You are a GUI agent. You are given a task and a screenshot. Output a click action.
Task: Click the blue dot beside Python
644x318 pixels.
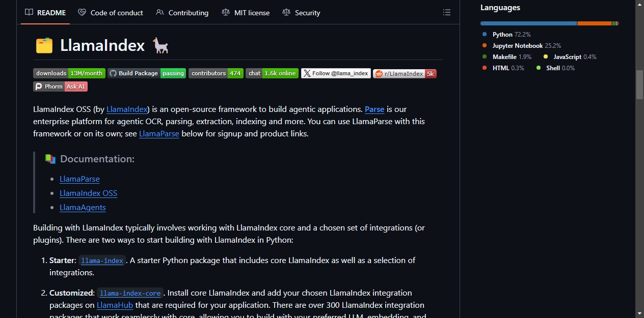(485, 35)
